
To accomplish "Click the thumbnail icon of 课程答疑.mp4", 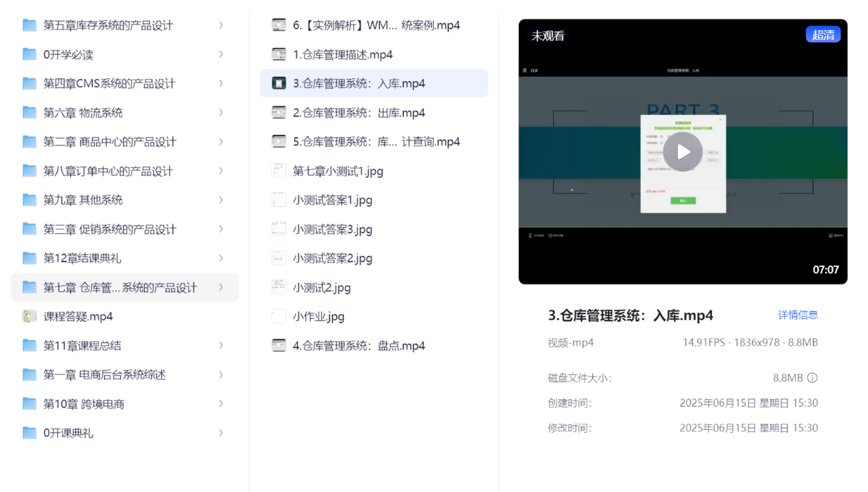I will (30, 316).
